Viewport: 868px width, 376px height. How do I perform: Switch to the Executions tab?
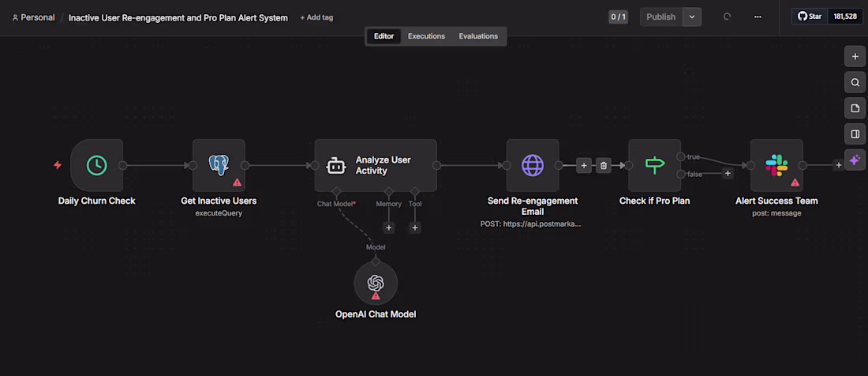pyautogui.click(x=426, y=36)
